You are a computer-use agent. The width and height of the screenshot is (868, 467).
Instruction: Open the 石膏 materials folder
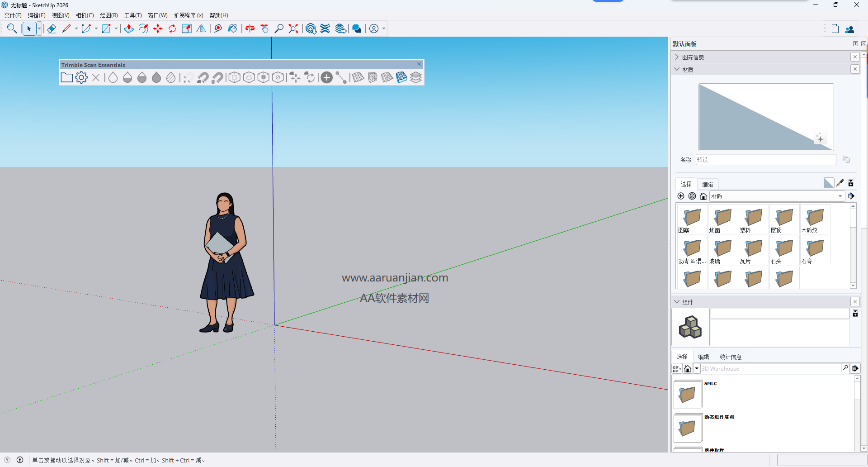[x=814, y=250]
